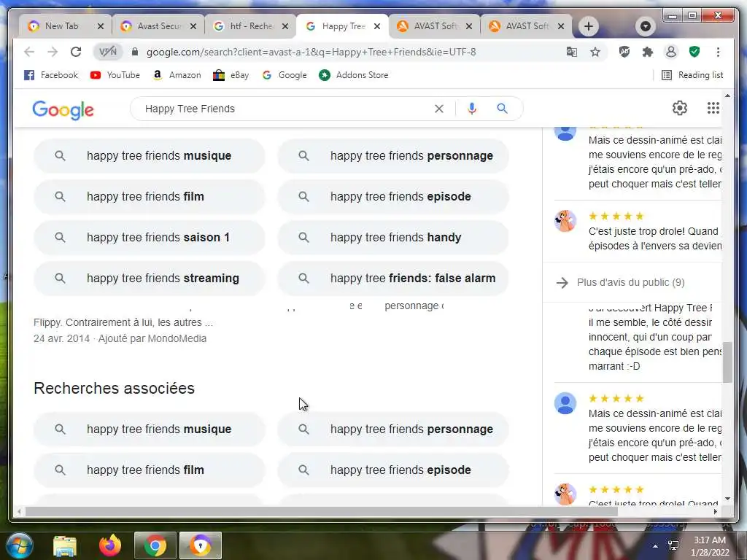Start voice search with microphone icon
The height and width of the screenshot is (560, 747).
(472, 109)
